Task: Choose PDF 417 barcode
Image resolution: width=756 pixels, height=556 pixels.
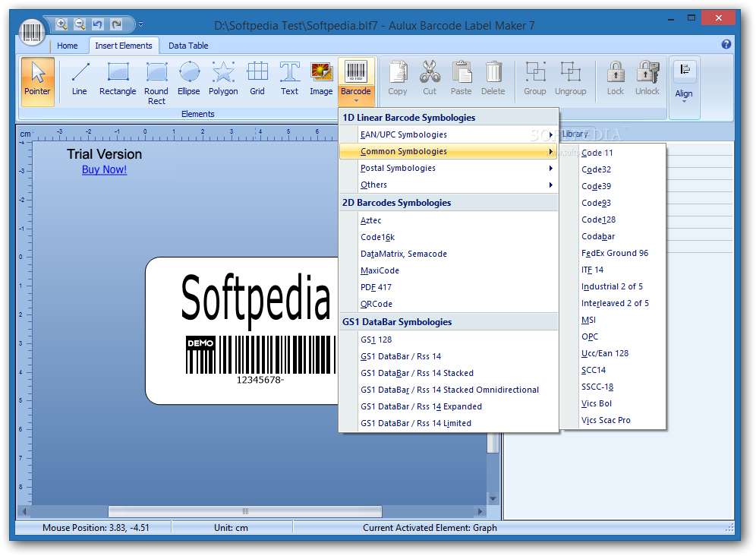Action: pos(449,287)
